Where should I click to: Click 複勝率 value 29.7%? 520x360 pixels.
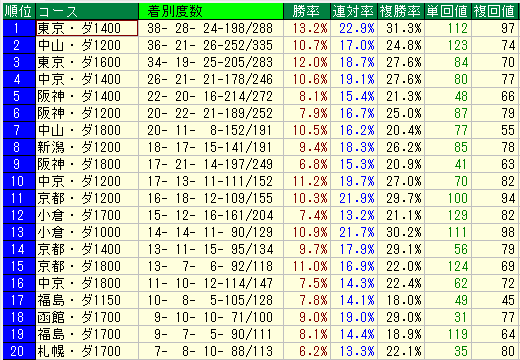coord(401,198)
